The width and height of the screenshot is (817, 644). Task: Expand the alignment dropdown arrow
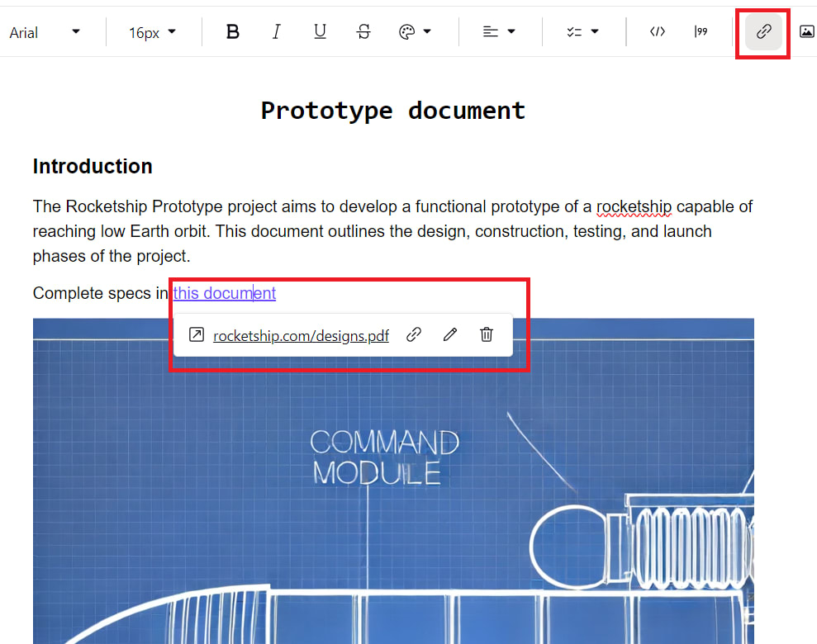pyautogui.click(x=511, y=31)
